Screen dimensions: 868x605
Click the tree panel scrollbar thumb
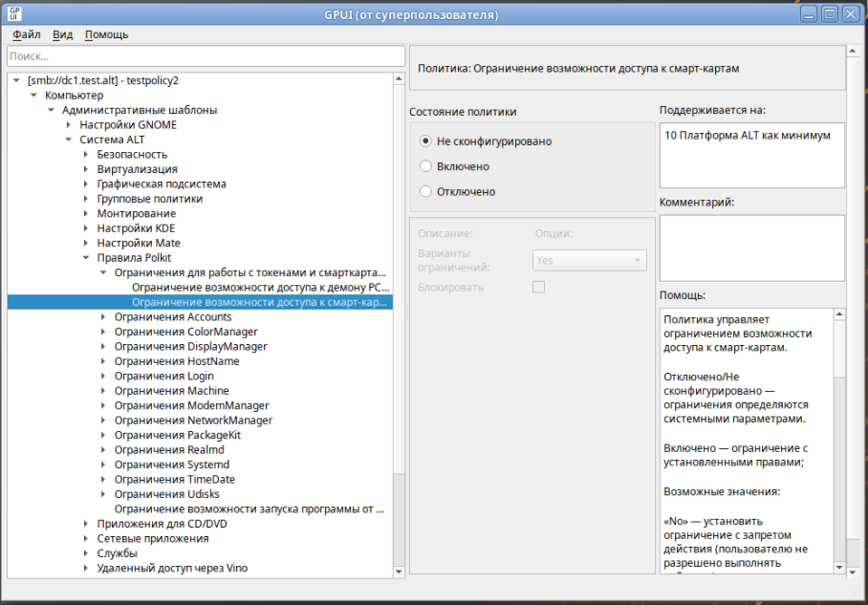click(x=399, y=279)
